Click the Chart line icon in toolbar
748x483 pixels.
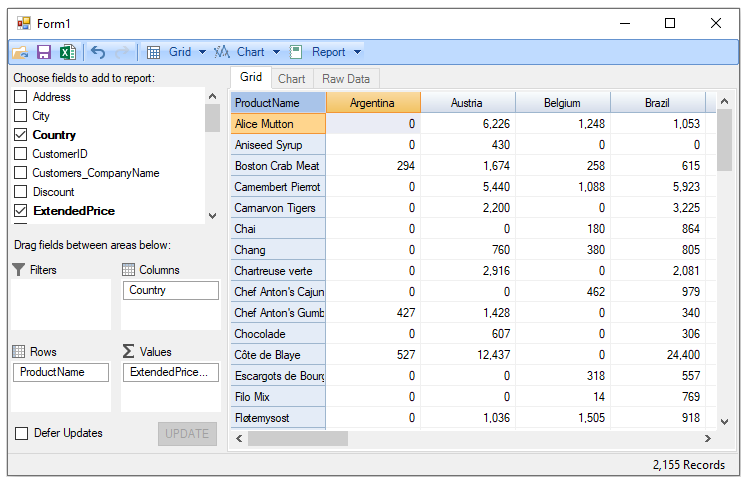tap(221, 52)
